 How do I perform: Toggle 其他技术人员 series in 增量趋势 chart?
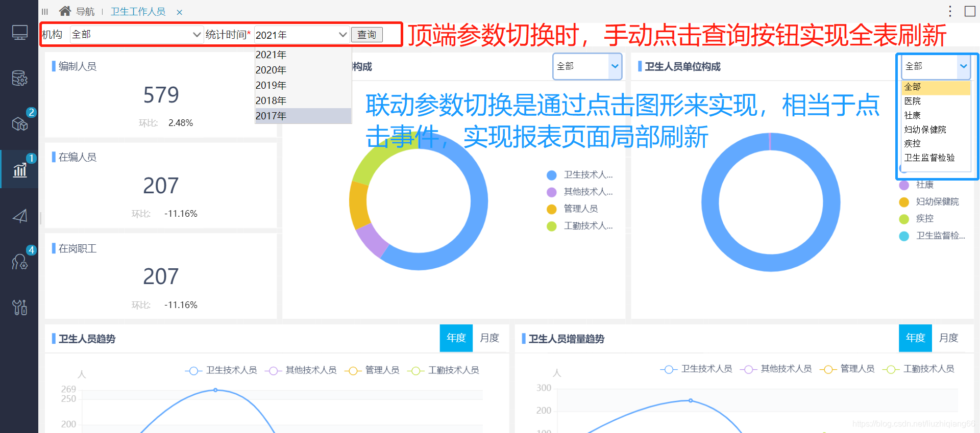coord(776,369)
